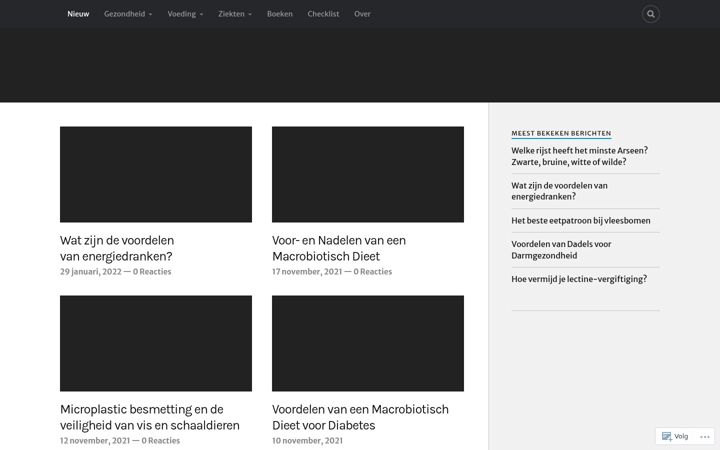
Task: Click date '29 januari, 2022'
Action: 90,271
